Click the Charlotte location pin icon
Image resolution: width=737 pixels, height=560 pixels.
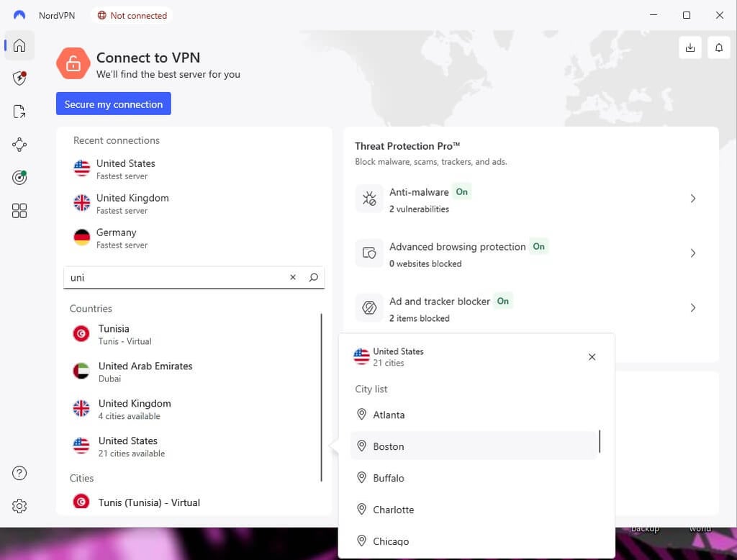(x=361, y=509)
